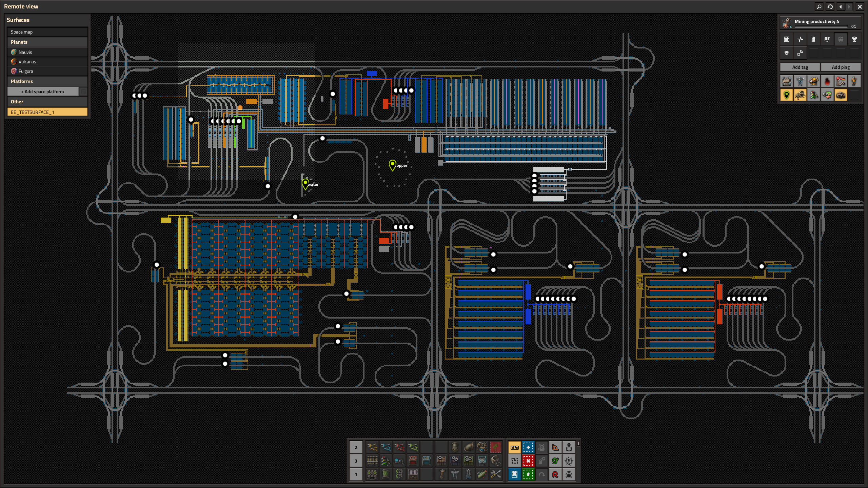868x488 pixels.
Task: Pick the yellow inserter from quickbar
Action: click(x=372, y=447)
